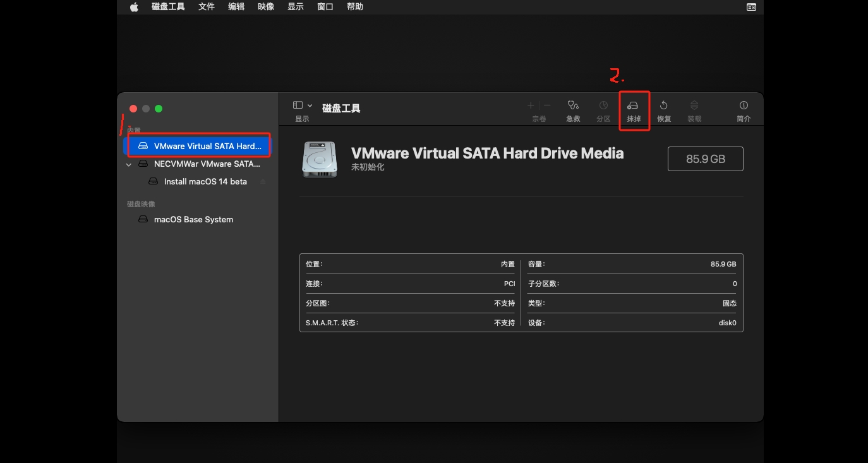The image size is (868, 463).
Task: Open the 文件 menu
Action: 207,7
